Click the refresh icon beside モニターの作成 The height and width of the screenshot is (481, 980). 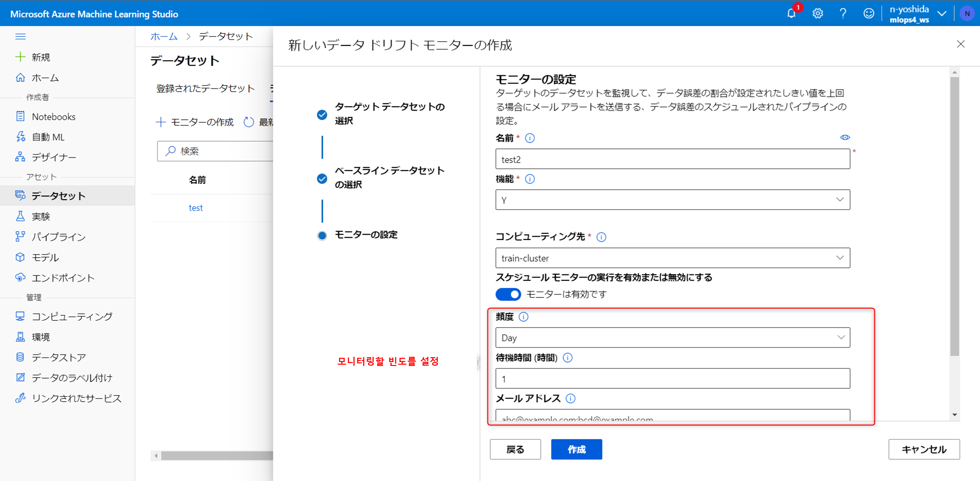(249, 122)
